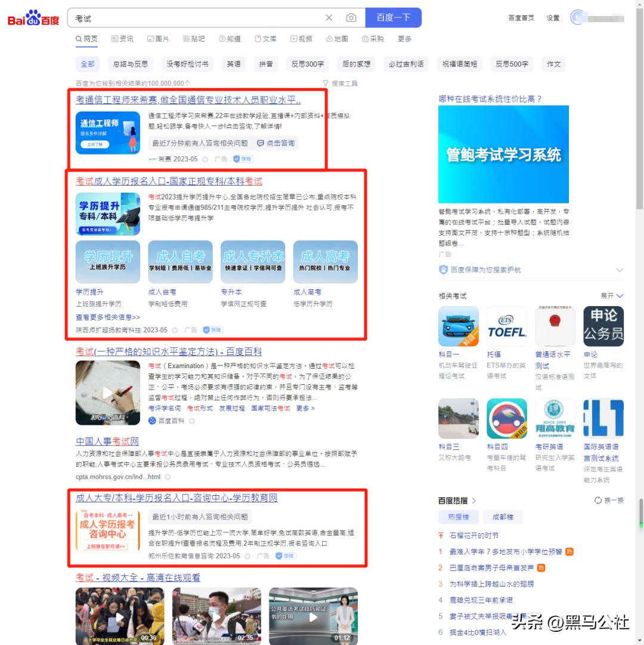Switch to the 图片 results tab
This screenshot has width=644, height=645.
[160, 39]
